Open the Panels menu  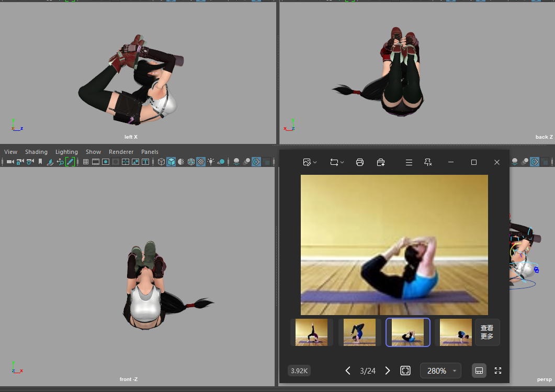pos(150,152)
